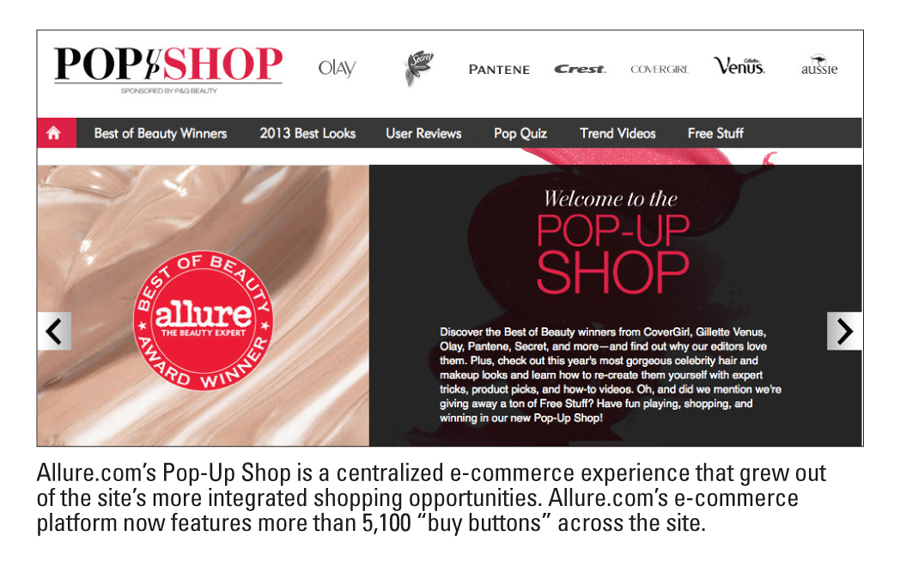The image size is (900, 567).
Task: Click the Allure Best of Beauty seal
Action: 203,321
